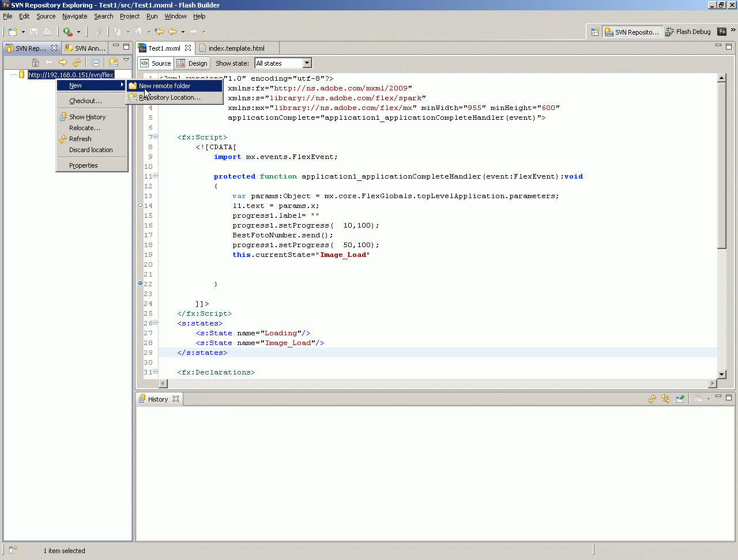Pin the History view
738x560 pixels.
[680, 399]
